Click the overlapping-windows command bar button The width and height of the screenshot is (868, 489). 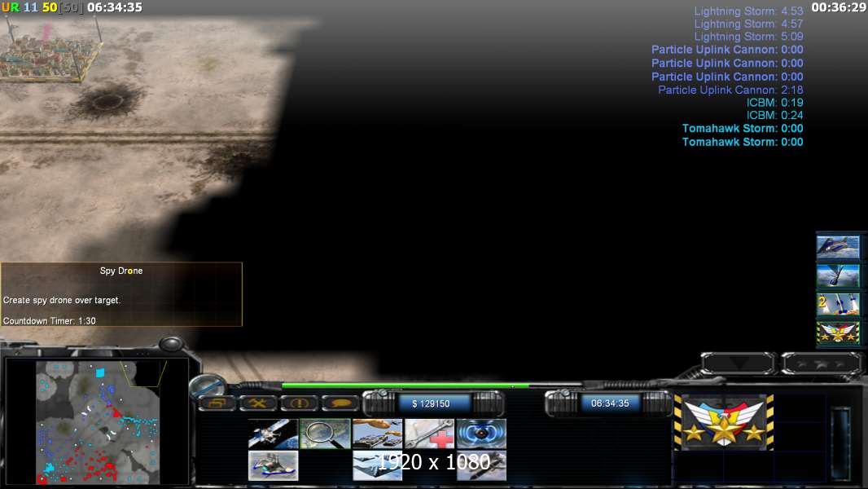click(x=217, y=403)
